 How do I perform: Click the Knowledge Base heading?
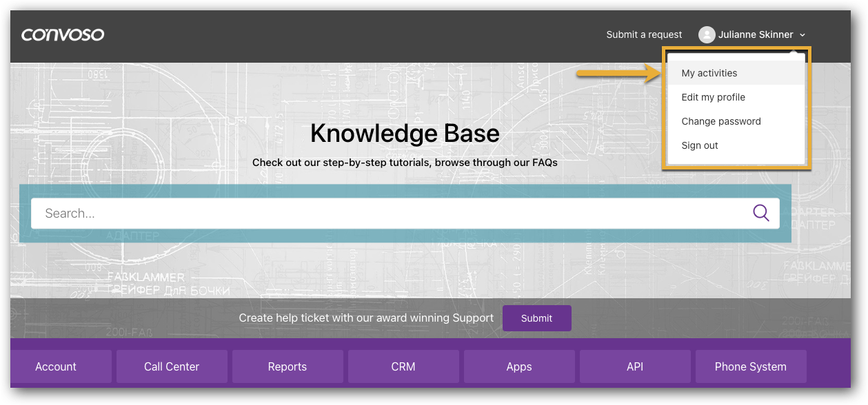pyautogui.click(x=405, y=133)
